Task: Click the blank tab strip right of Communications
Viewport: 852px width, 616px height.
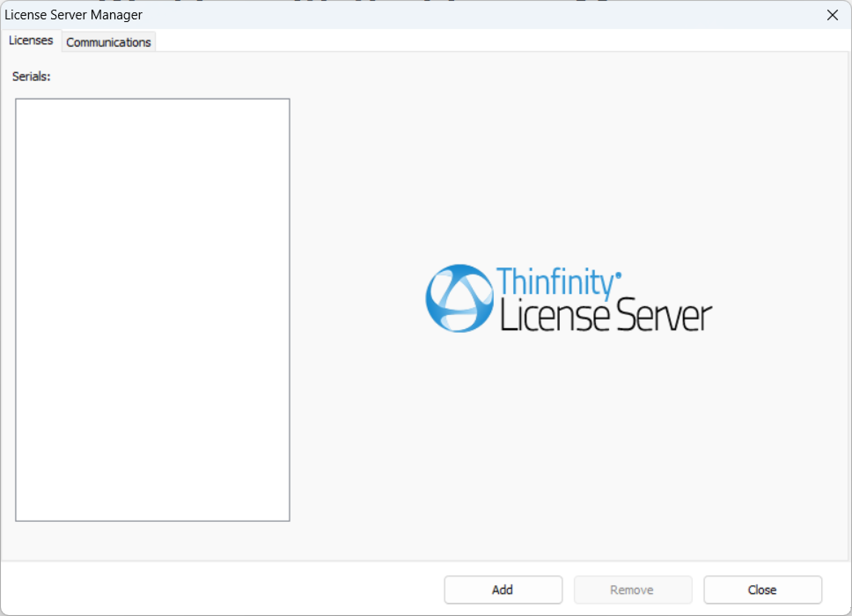Action: coord(484,41)
